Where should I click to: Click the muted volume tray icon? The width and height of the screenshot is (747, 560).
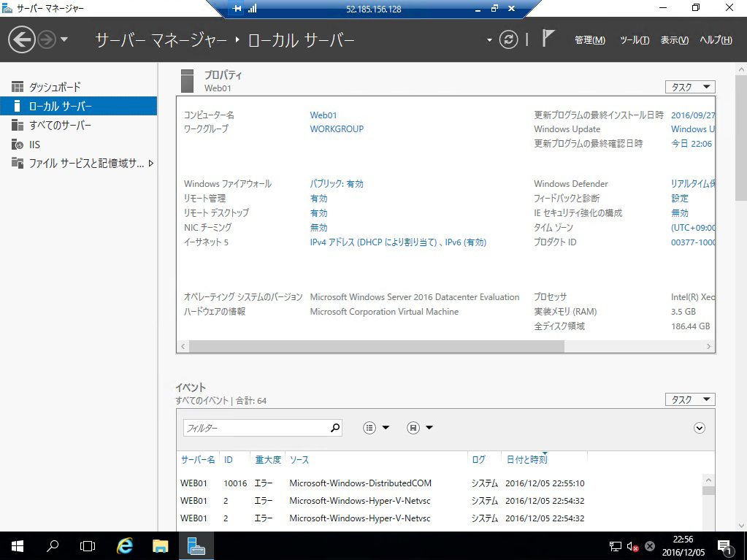[632, 546]
